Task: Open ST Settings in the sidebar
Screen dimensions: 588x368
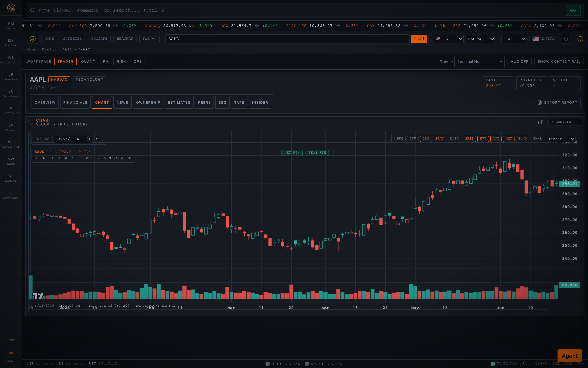Action: click(11, 195)
